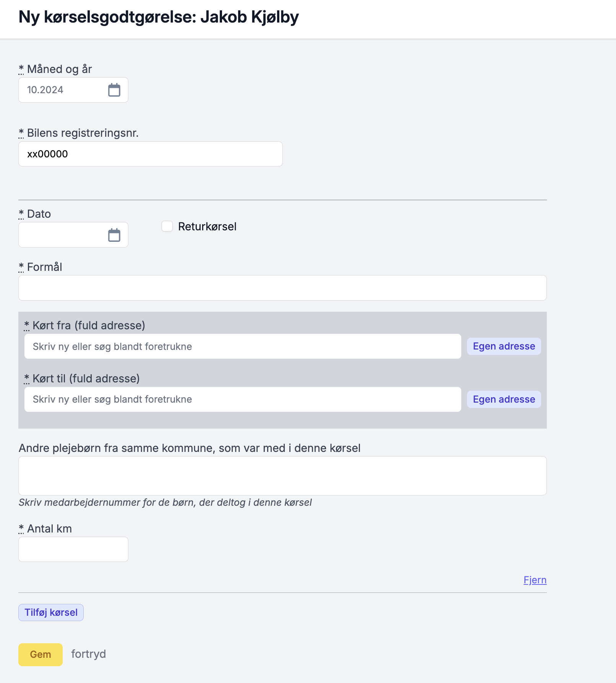
Task: Use Egen adresse for Kørt fra
Action: coord(504,346)
